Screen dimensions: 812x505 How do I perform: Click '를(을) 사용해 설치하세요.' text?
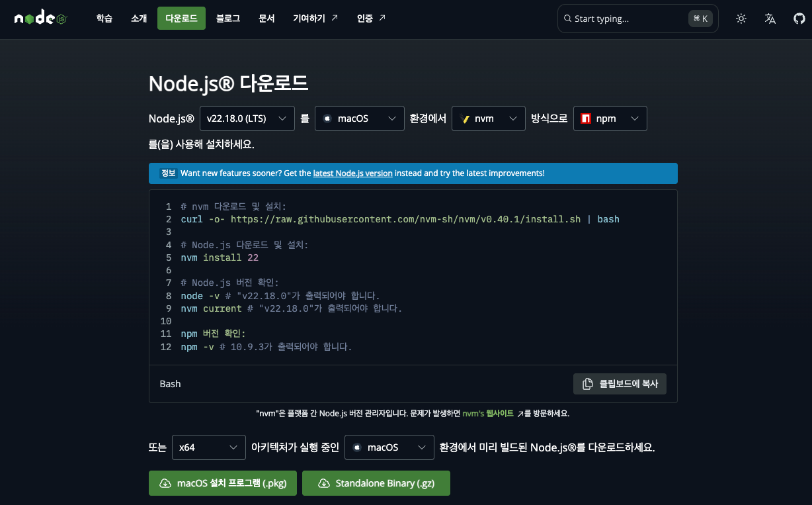[202, 144]
